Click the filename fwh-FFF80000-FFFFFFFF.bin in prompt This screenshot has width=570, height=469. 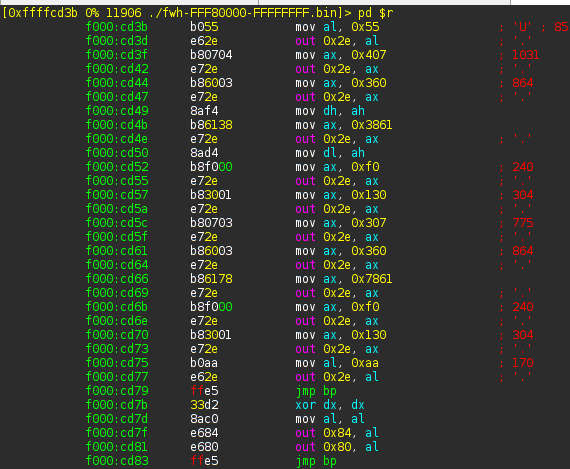click(x=250, y=13)
